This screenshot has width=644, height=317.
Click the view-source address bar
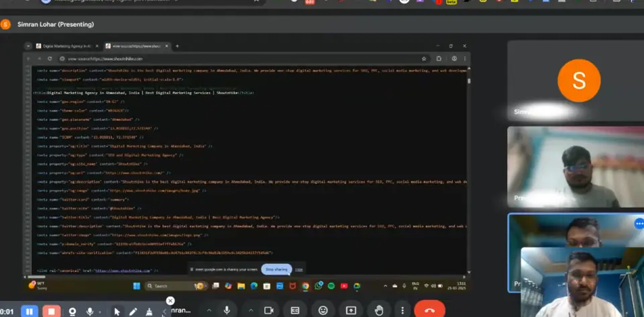pos(242,59)
